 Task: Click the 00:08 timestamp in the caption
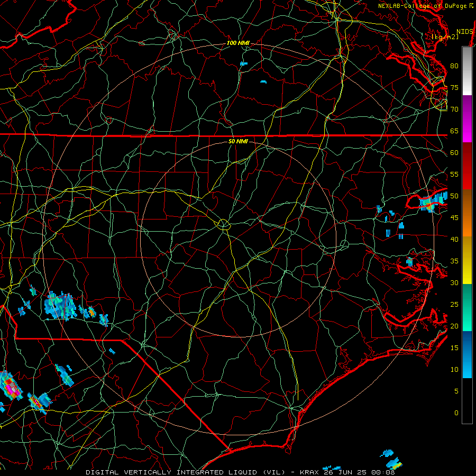(x=383, y=472)
